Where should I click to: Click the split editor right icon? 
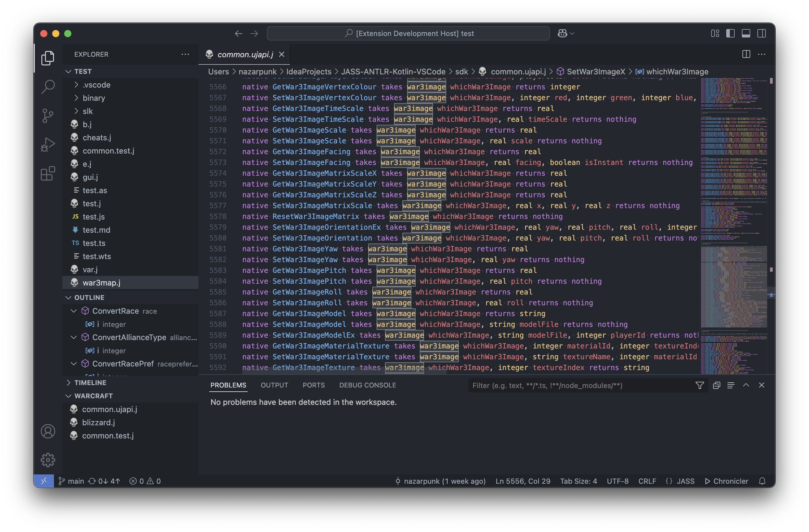(746, 54)
